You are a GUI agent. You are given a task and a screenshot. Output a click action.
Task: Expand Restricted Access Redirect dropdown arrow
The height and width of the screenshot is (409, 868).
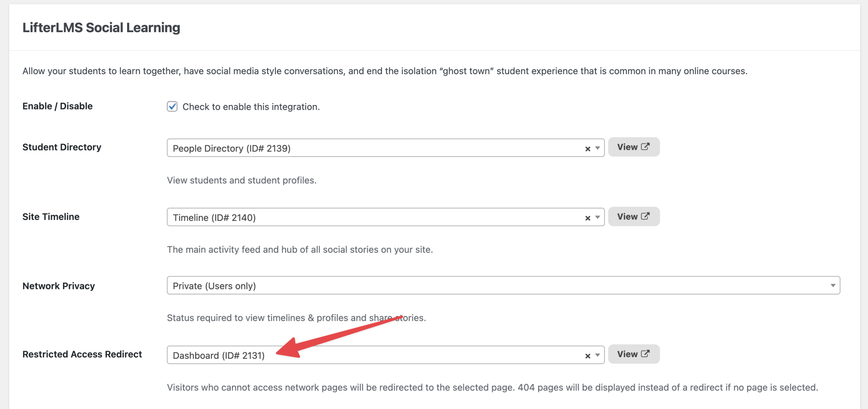pos(597,355)
